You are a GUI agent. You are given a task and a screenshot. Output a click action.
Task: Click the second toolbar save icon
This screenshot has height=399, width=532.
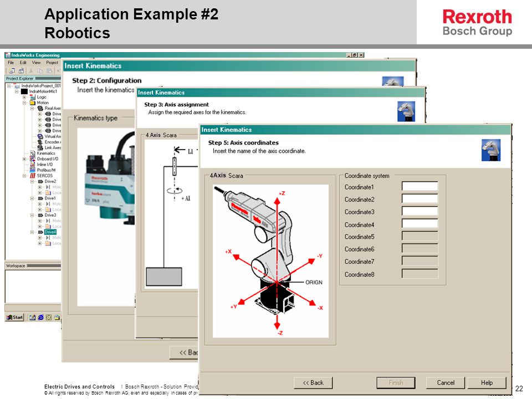pyautogui.click(x=22, y=71)
